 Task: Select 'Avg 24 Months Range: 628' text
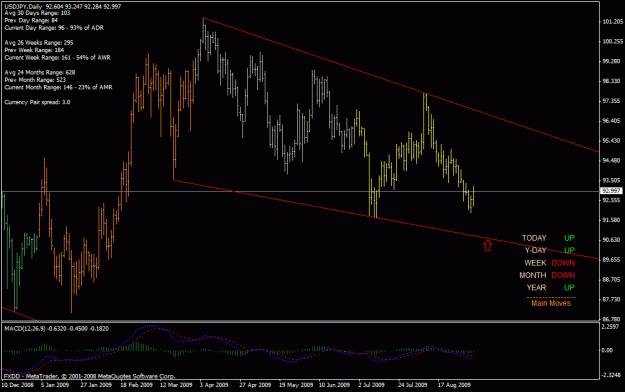point(39,73)
